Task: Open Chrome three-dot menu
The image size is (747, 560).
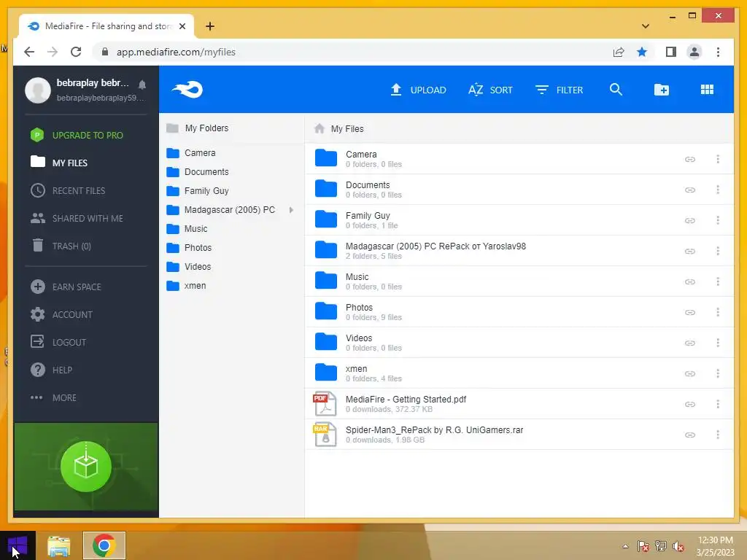Action: click(x=718, y=52)
